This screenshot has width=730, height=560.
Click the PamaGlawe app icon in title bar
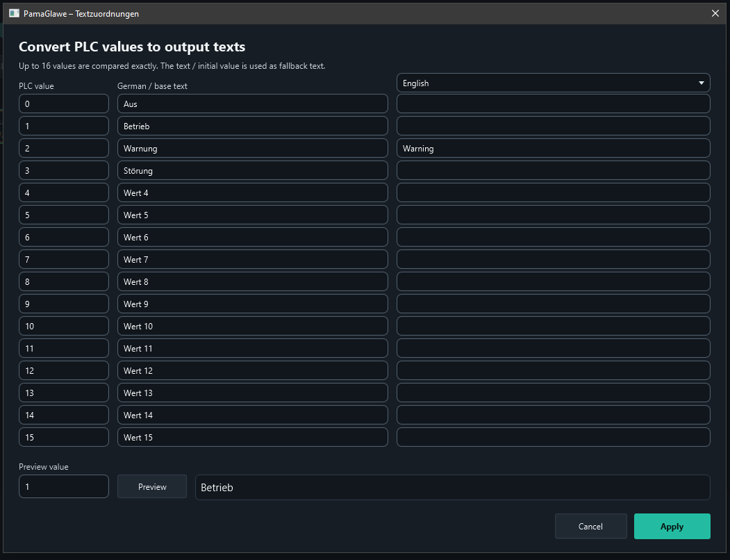tap(14, 13)
